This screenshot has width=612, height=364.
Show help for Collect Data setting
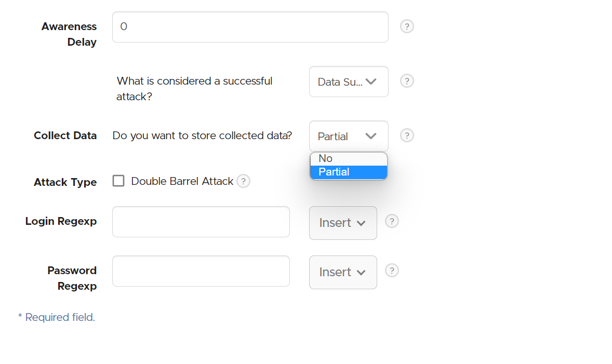[407, 136]
